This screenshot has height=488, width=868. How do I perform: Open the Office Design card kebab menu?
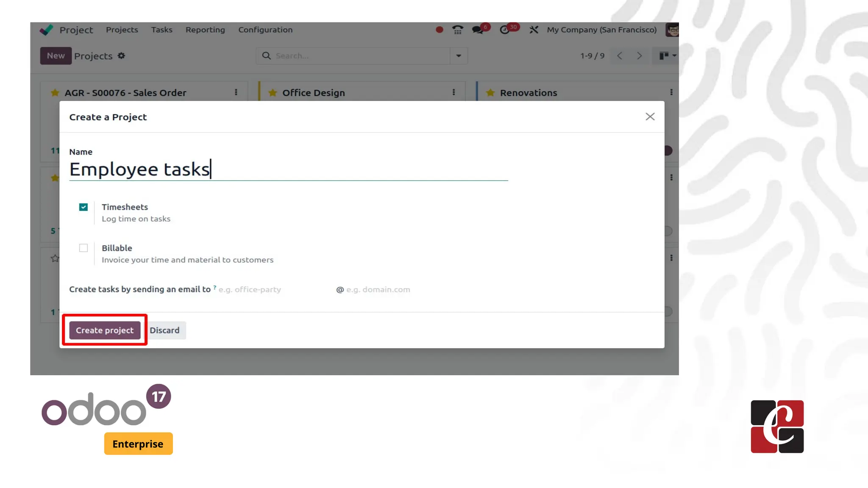(453, 92)
